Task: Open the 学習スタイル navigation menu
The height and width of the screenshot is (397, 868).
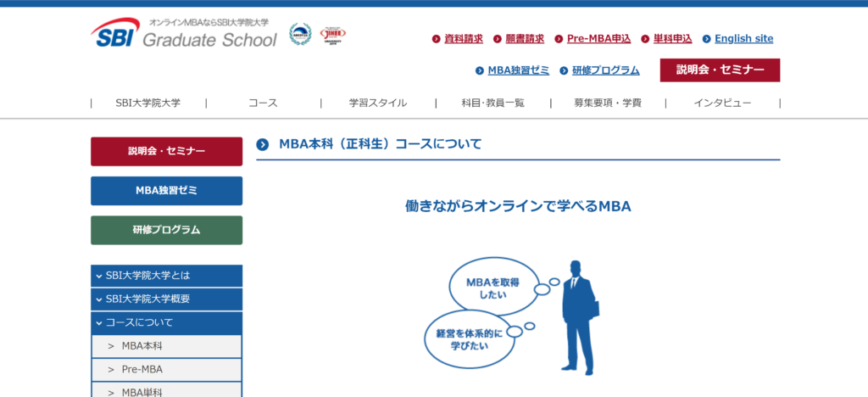Action: tap(378, 103)
